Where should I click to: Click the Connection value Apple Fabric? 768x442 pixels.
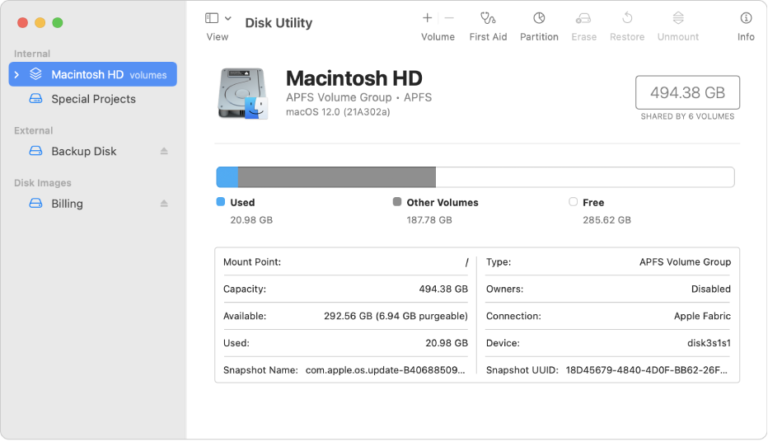(x=702, y=316)
